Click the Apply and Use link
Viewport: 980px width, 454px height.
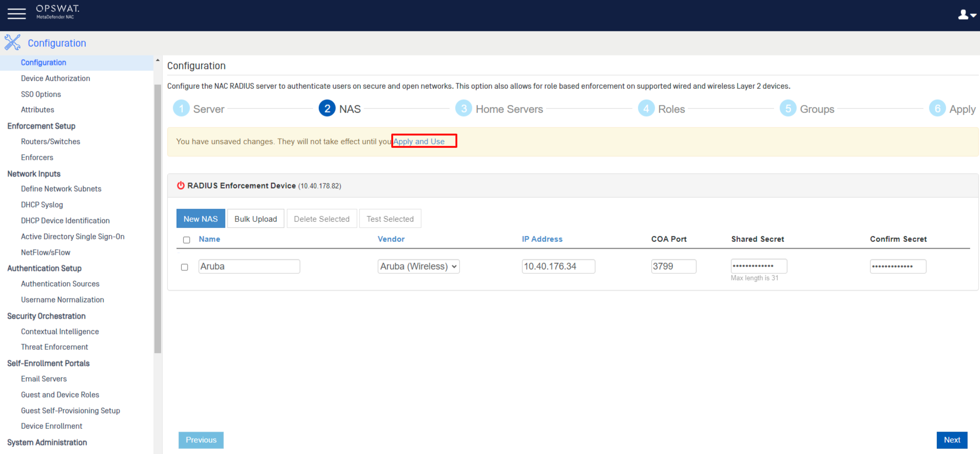tap(419, 141)
